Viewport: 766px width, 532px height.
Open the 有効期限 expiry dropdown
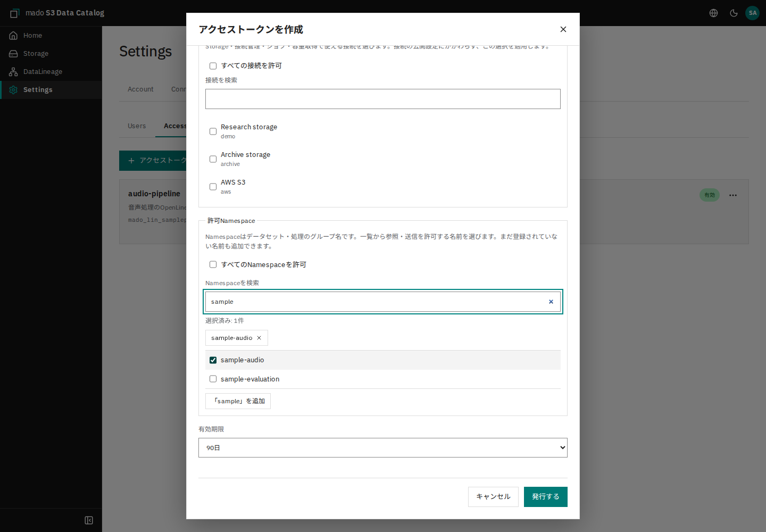383,448
